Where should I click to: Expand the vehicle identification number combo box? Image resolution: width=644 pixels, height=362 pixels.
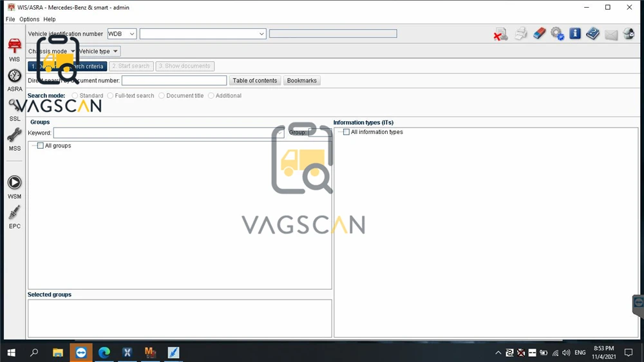point(261,33)
